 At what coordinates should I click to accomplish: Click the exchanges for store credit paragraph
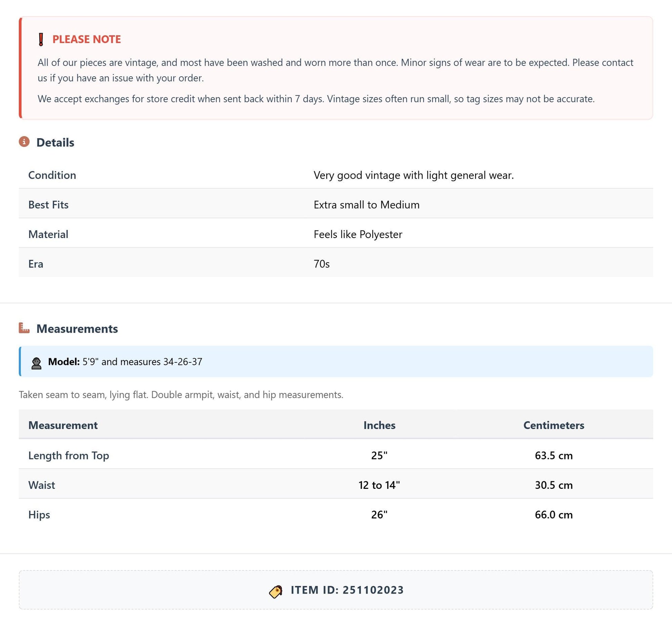click(x=316, y=99)
